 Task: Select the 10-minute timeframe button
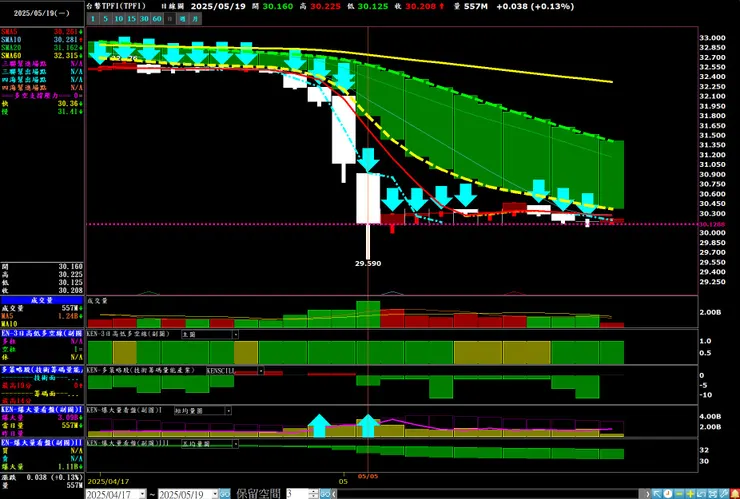point(119,19)
